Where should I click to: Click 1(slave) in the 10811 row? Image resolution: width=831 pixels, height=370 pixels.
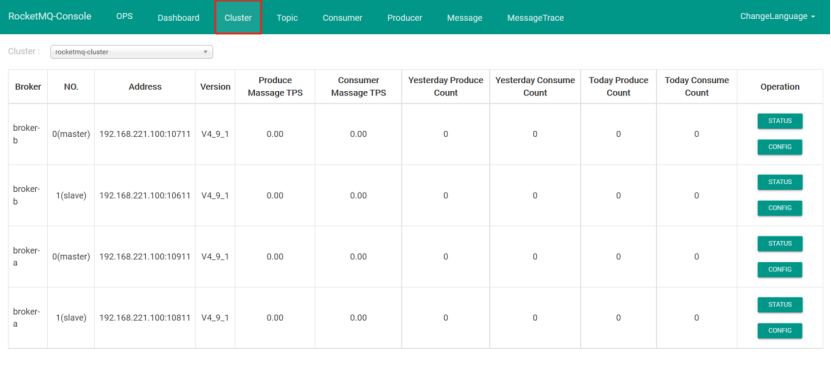[71, 318]
